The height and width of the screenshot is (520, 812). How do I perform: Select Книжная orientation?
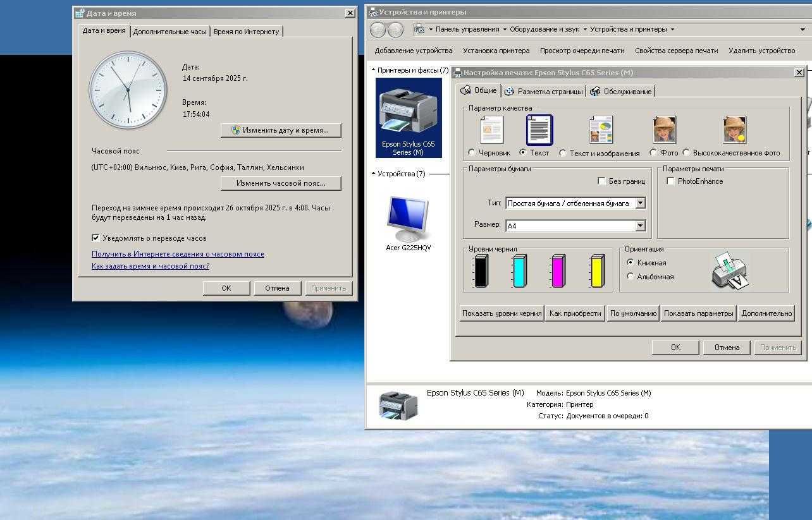[630, 262]
